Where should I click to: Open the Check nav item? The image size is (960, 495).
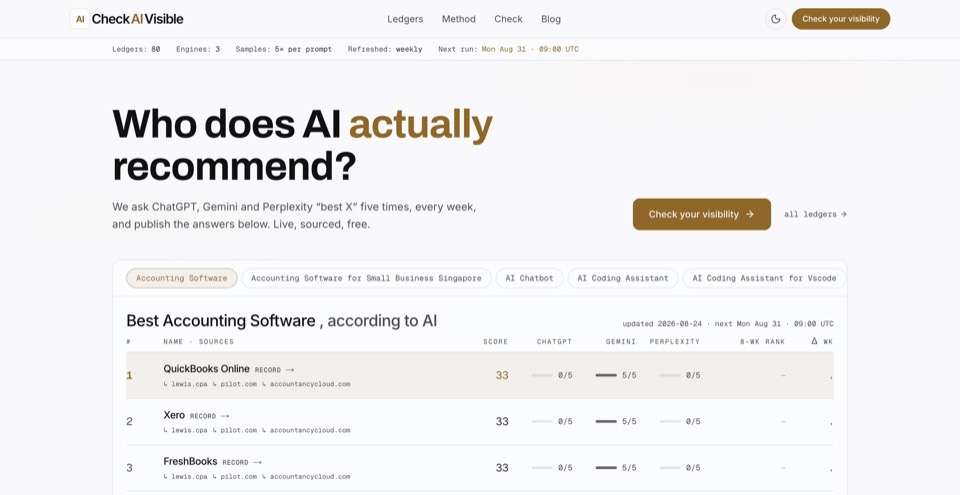click(508, 19)
